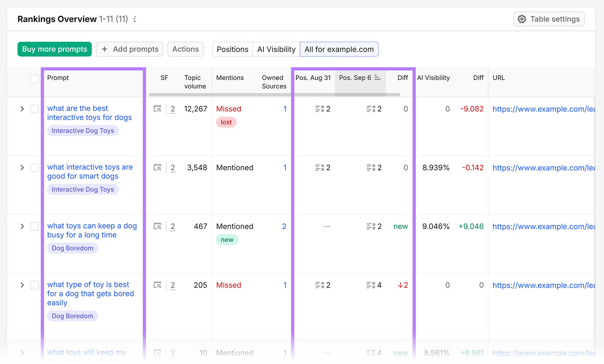Viewport: 604px width, 364px height.
Task: Click the Mentions column header
Action: pyautogui.click(x=230, y=78)
